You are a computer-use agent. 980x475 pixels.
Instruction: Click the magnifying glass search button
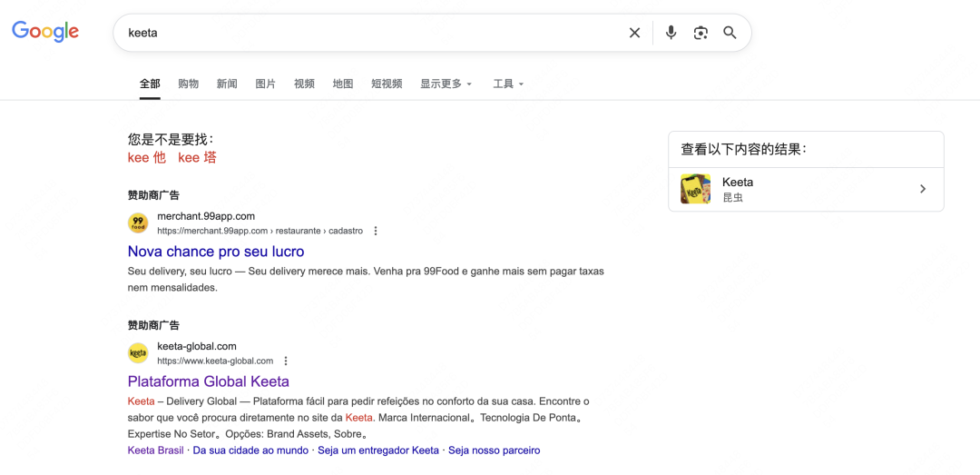tap(730, 33)
